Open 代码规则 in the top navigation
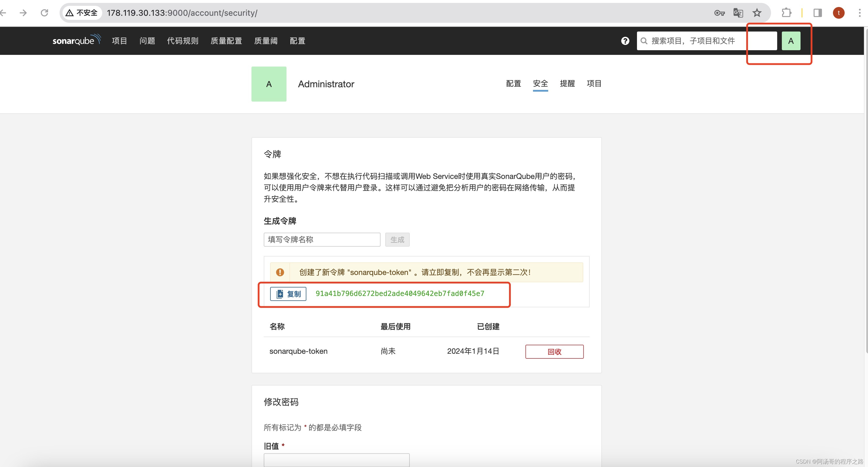The width and height of the screenshot is (868, 467). point(183,41)
